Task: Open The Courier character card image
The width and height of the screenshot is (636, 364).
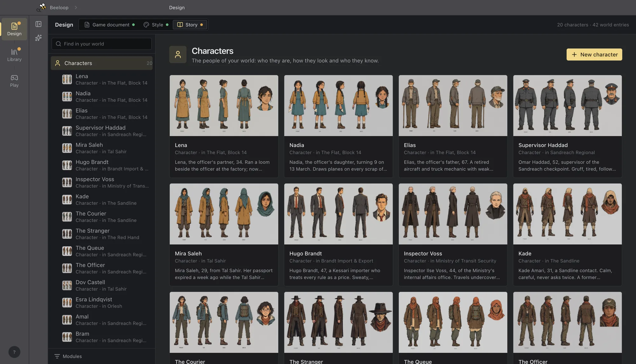Action: point(224,322)
